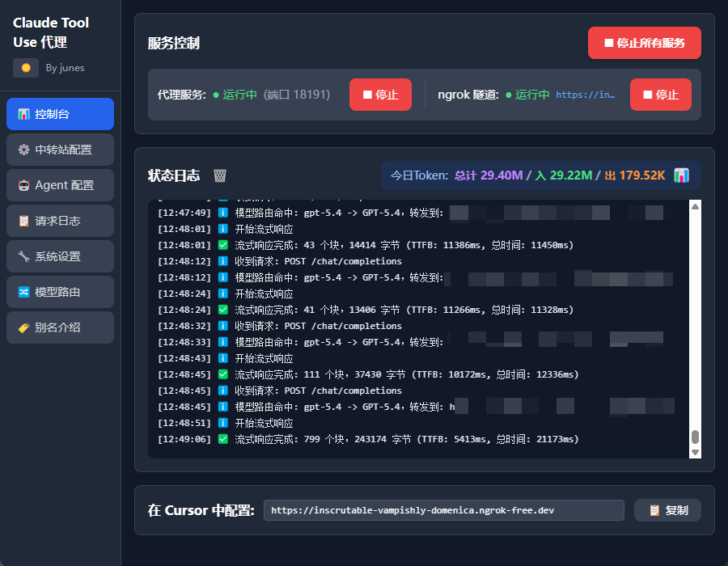Click the 入 29.22M token value

[564, 175]
